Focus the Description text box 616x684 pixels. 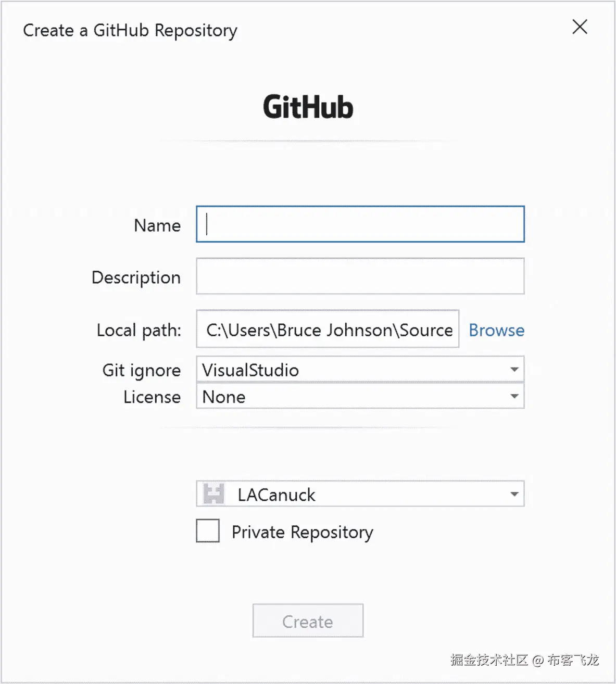point(360,276)
